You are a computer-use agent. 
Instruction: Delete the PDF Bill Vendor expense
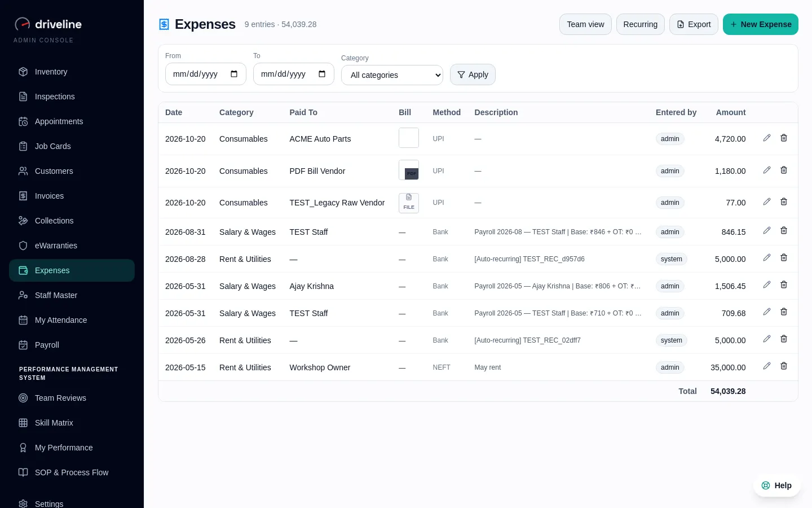784,170
